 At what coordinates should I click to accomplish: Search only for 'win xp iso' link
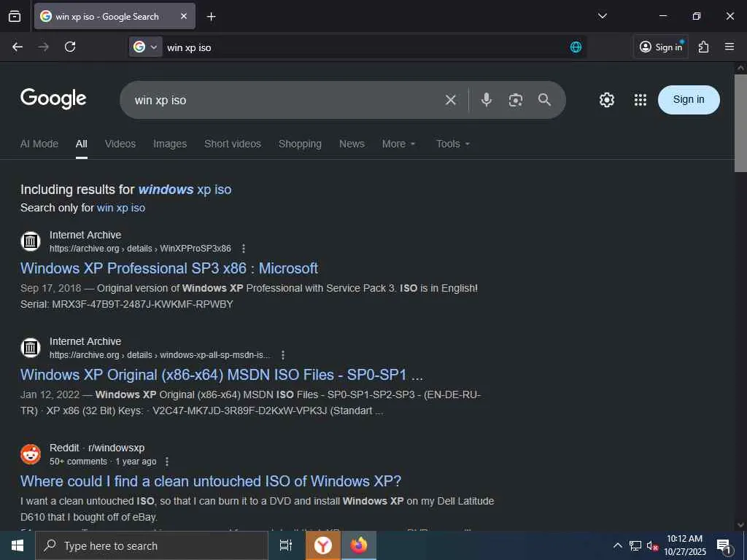coord(121,208)
